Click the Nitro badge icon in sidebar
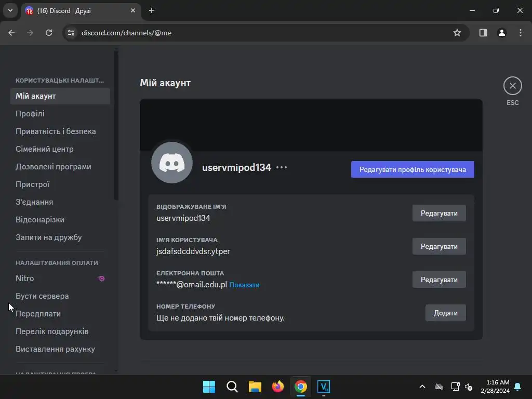This screenshot has width=532, height=399. [x=101, y=278]
